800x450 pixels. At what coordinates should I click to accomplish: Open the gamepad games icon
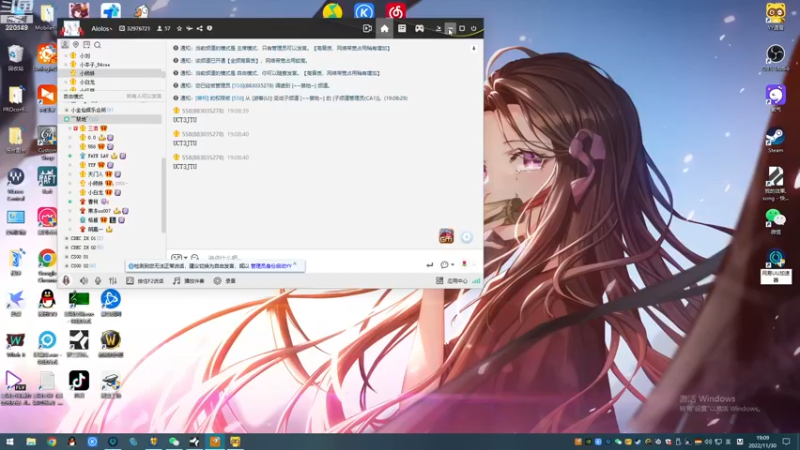pyautogui.click(x=419, y=29)
